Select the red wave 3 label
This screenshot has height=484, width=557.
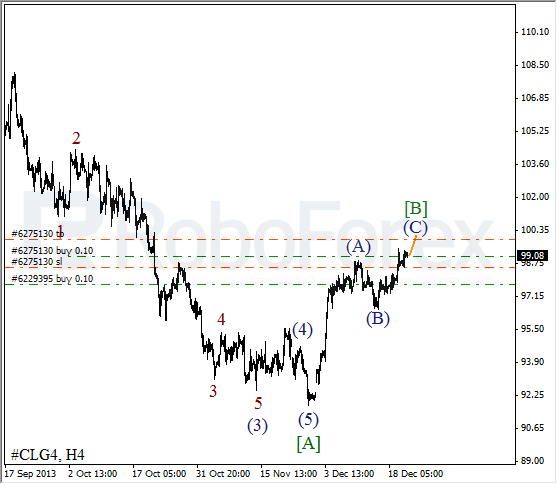(x=213, y=391)
